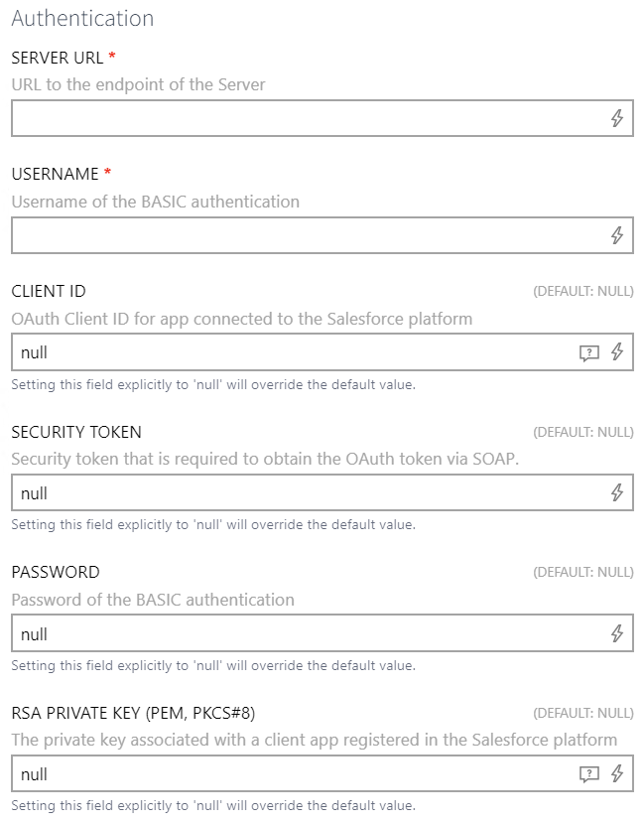Click the lightning icon in Security Token field
The image size is (644, 823).
coord(617,492)
